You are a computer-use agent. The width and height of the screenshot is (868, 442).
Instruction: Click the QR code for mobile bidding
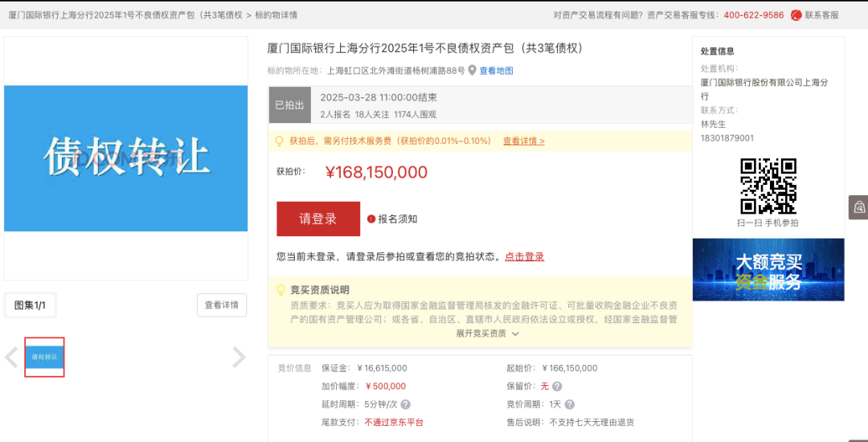(768, 186)
